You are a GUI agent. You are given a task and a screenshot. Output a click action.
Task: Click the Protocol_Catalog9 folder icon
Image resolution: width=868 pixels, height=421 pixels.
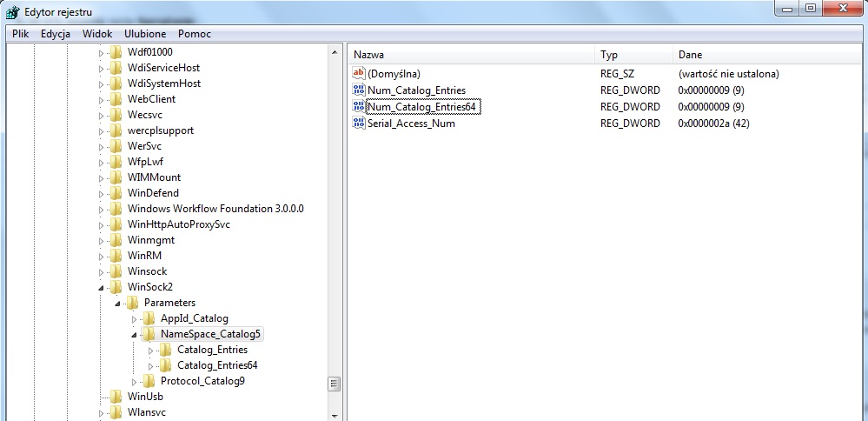[x=149, y=381]
